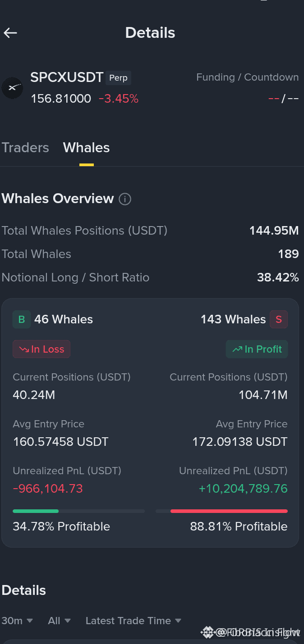The height and width of the screenshot is (644, 304).
Task: Tap the In Profit trend-up tag
Action: tap(257, 349)
